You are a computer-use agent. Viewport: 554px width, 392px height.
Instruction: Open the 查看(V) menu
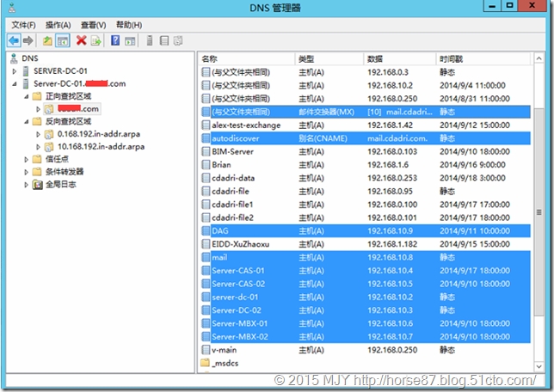(x=93, y=25)
